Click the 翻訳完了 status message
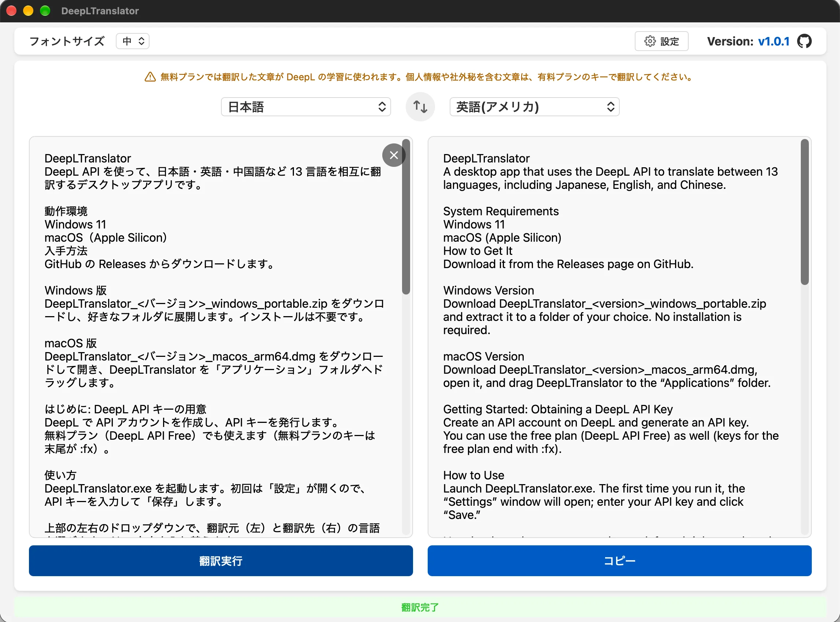The width and height of the screenshot is (840, 622). [420, 607]
